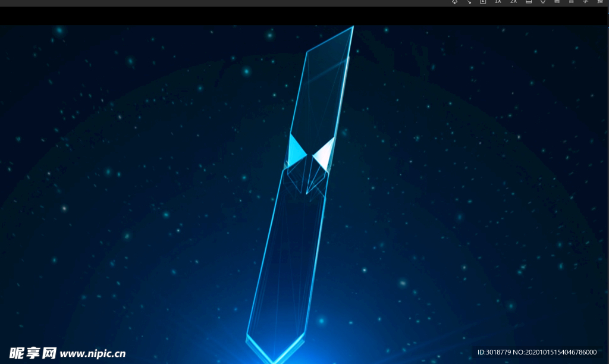Image resolution: width=609 pixels, height=364 pixels.
Task: Set zoom to 1X in top toolbar
Action: [x=498, y=2]
